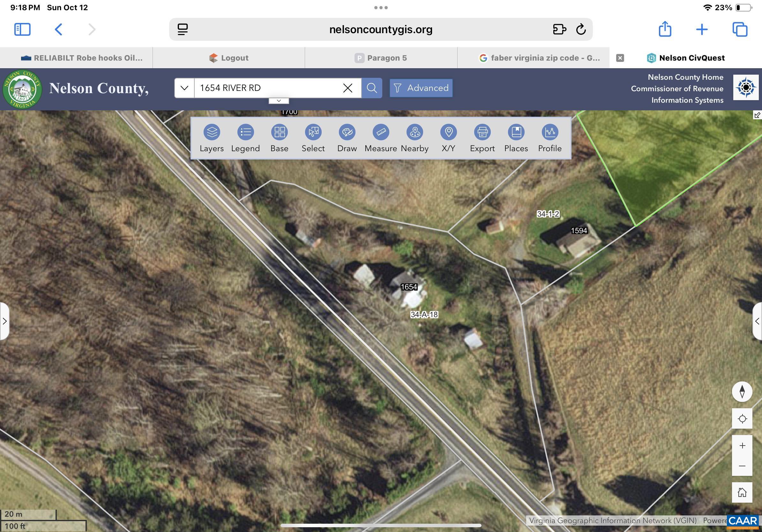Open the Profile elevation tool
Viewport: 762px width, 532px height.
(549, 133)
